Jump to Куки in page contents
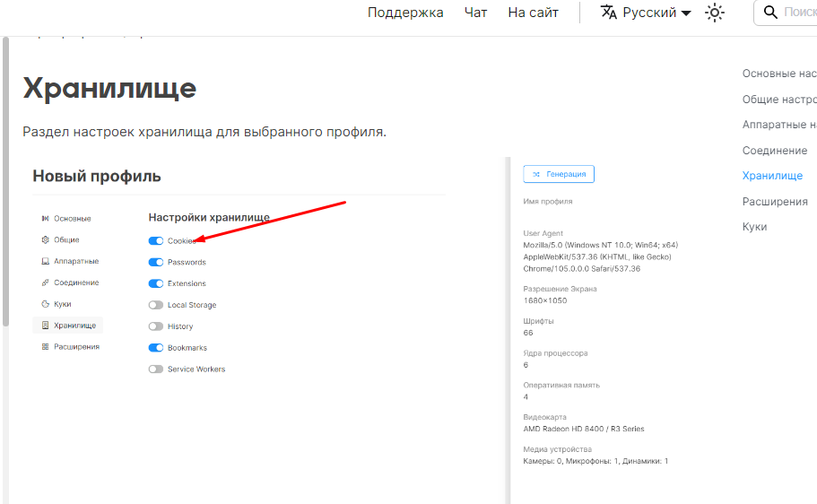 click(754, 227)
